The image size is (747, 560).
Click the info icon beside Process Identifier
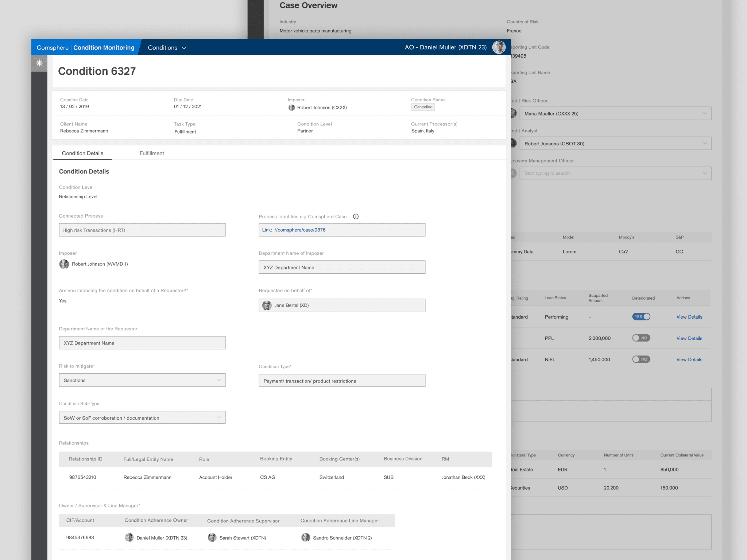point(356,217)
